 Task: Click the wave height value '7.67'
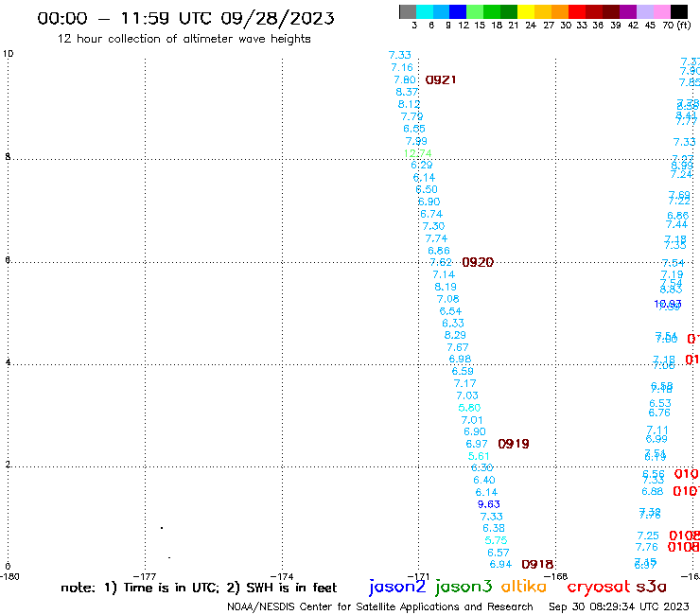point(458,347)
